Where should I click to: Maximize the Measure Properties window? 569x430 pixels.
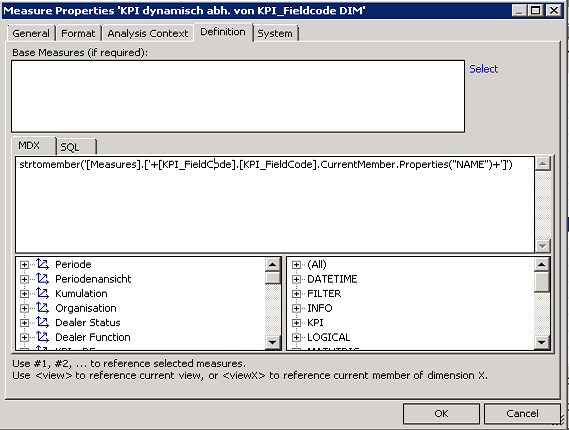(535, 10)
